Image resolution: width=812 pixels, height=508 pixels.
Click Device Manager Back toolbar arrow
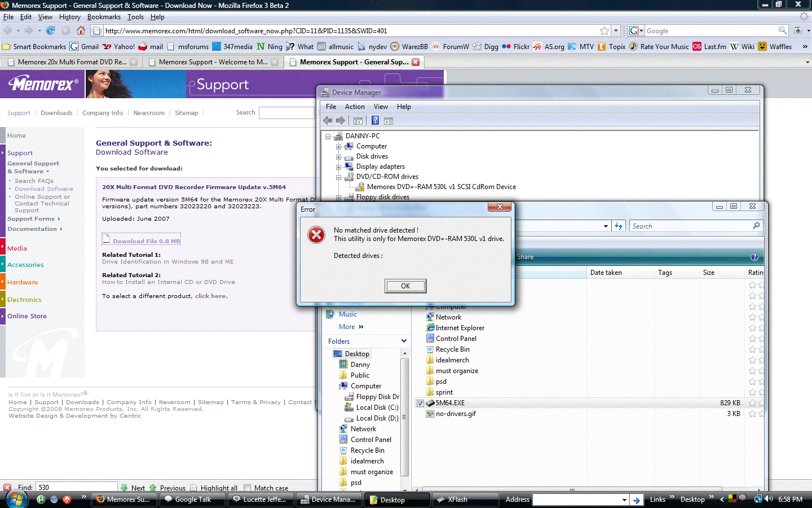click(x=328, y=120)
